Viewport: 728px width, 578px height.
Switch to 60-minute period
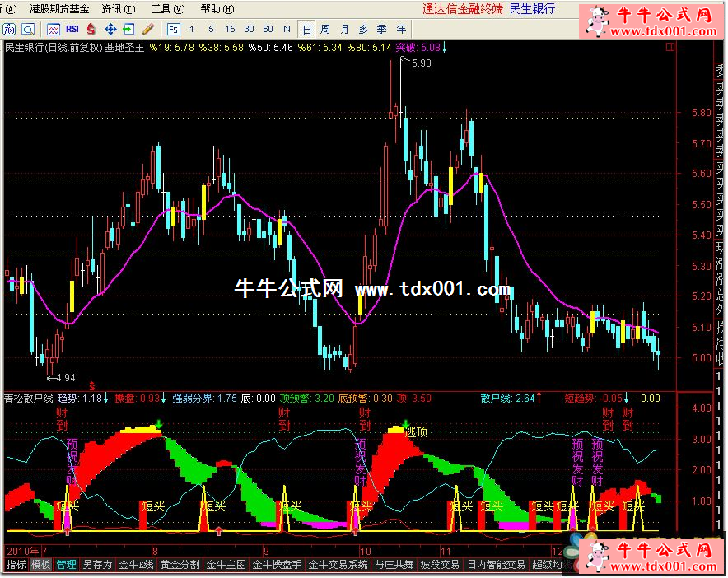(268, 30)
